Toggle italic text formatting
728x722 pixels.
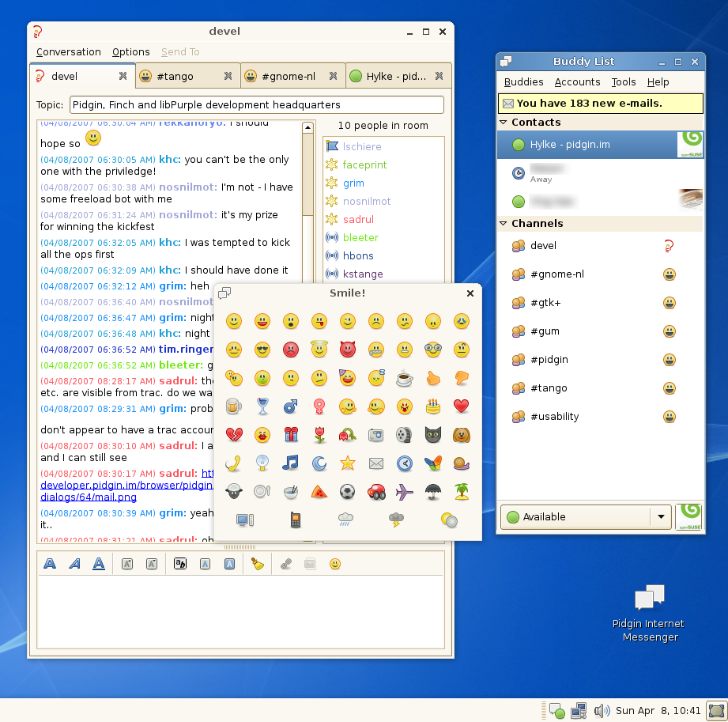click(74, 564)
